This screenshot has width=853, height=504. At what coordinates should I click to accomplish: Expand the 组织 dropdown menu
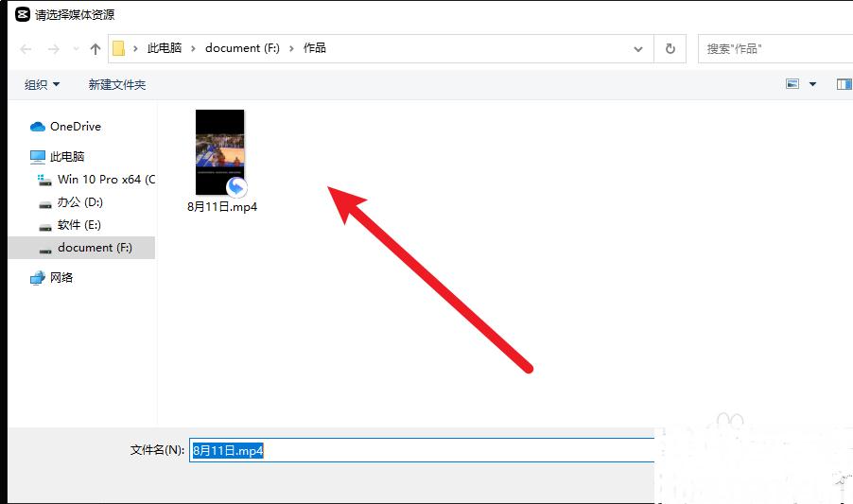point(43,85)
